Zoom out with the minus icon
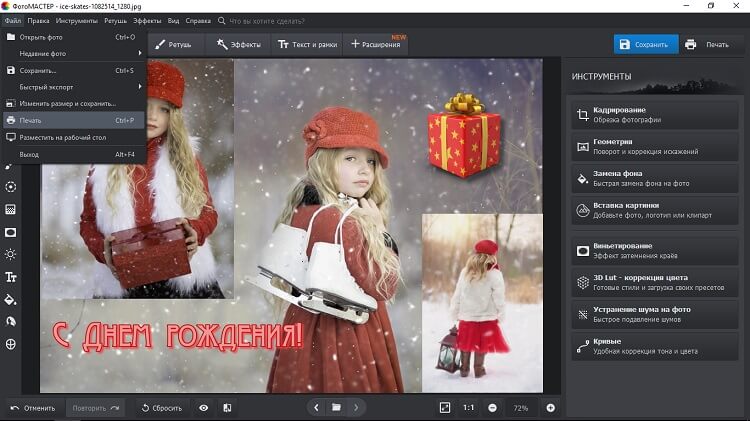This screenshot has width=750, height=421. coord(492,408)
